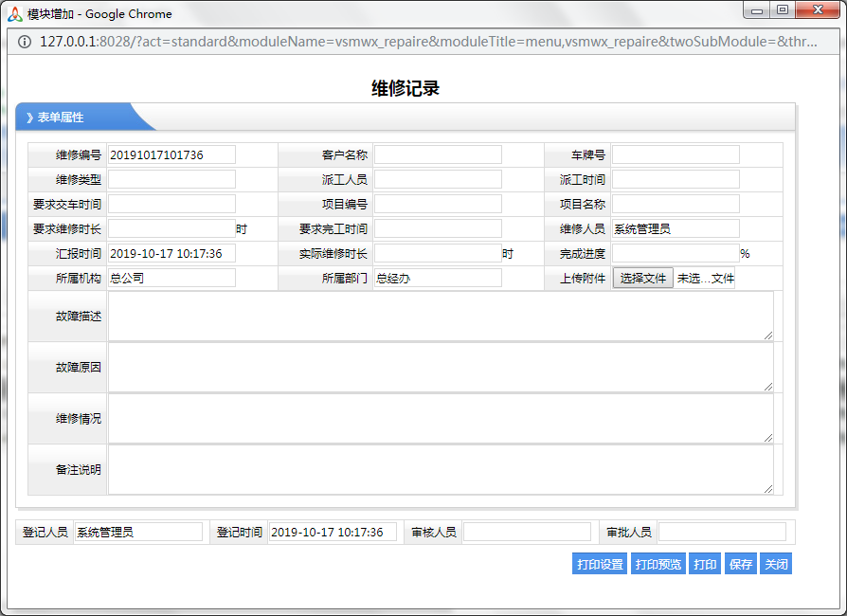Click inside the 故障描述 text area

click(x=440, y=317)
